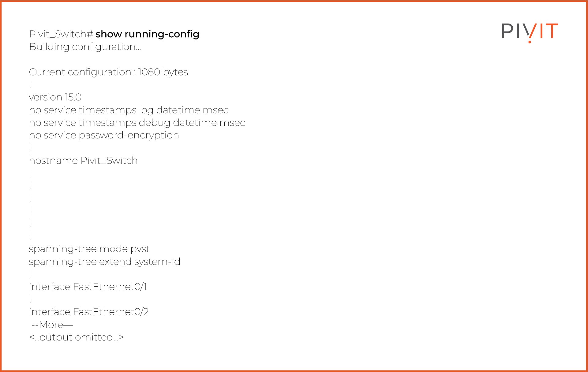The width and height of the screenshot is (588, 372).
Task: Click the Building configuration... line
Action: pos(85,47)
